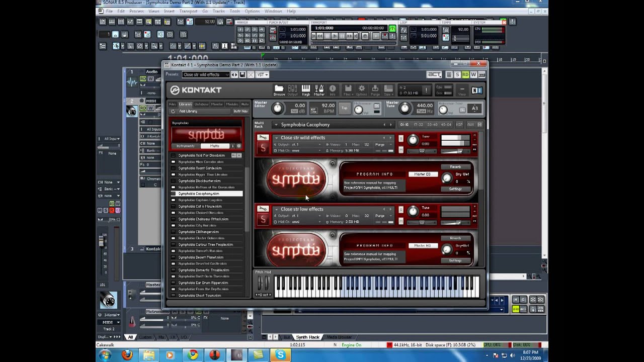Toggle the Keyb keyboard icon in Kontakt
This screenshot has width=644, height=362.
point(306,90)
